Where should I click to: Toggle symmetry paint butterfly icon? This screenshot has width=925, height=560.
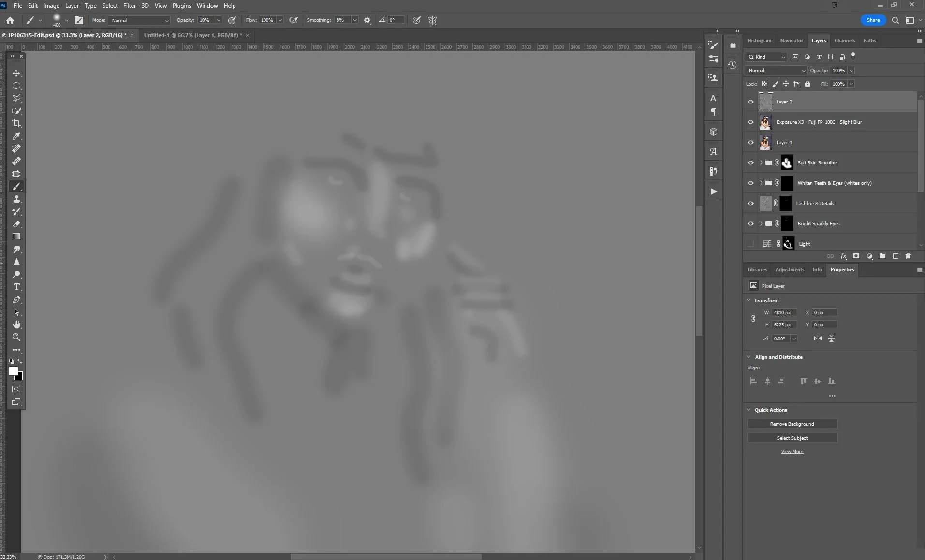pyautogui.click(x=432, y=20)
